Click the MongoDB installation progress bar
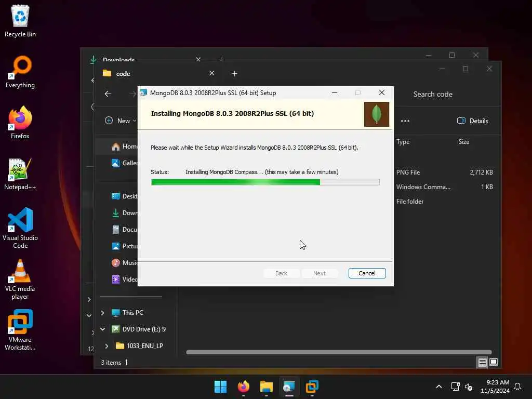 point(265,182)
